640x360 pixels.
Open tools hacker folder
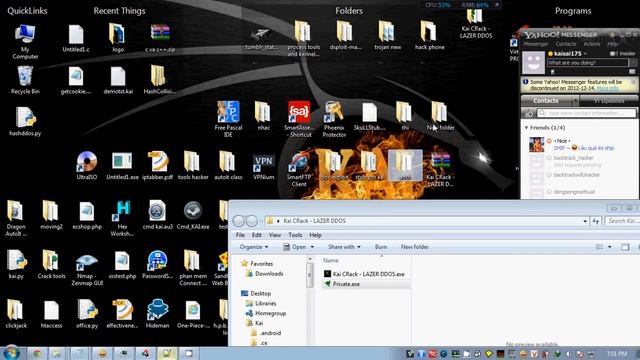tap(193, 166)
